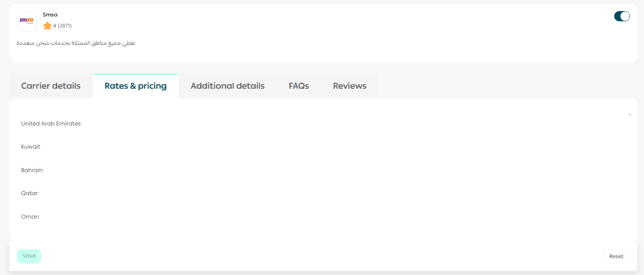The image size is (644, 275).
Task: Switch to the Additional details tab
Action: coord(227,86)
